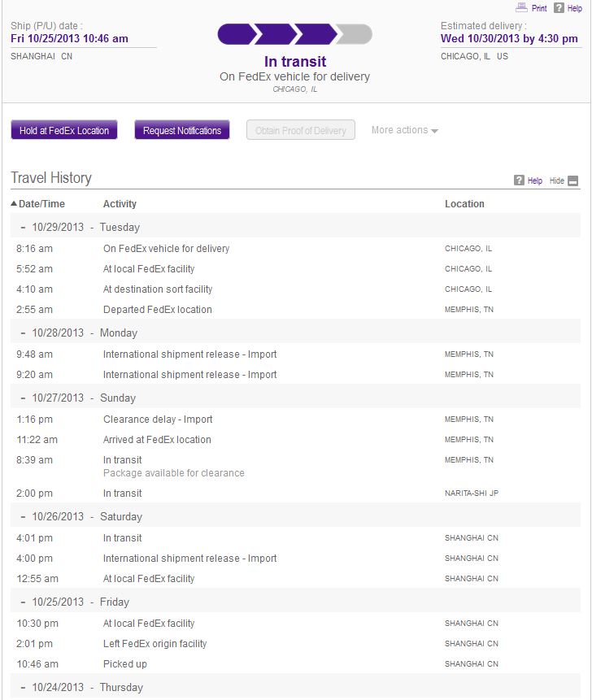Viewport: 592px width, 700px height.
Task: Select the 5:52 am At local FedEx facility row
Action: tap(295, 269)
